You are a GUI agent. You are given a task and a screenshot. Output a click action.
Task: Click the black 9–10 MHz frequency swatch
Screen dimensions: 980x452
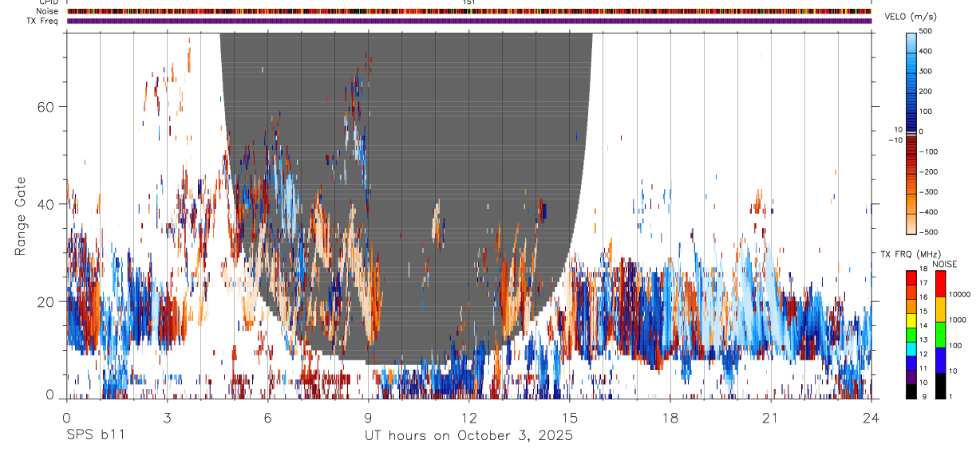tap(911, 391)
